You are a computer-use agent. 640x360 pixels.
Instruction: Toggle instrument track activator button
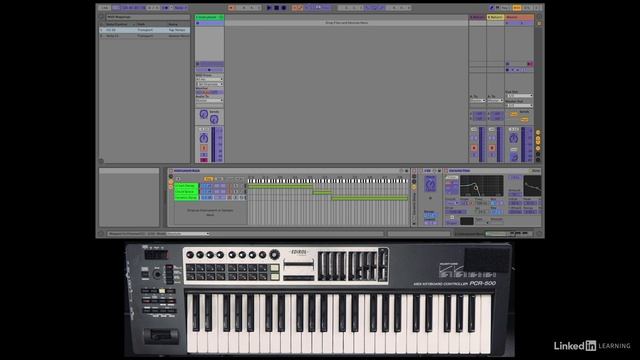click(204, 148)
